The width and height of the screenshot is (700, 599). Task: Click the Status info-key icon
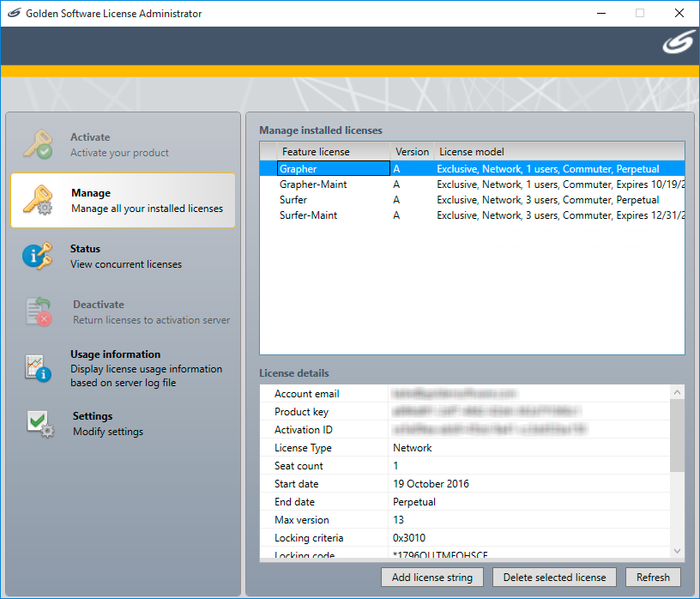click(x=38, y=256)
